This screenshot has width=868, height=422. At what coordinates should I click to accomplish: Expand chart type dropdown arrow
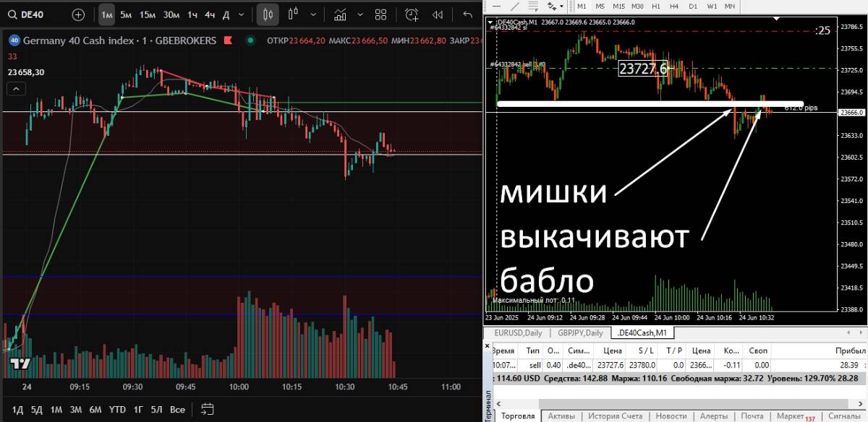pos(312,14)
